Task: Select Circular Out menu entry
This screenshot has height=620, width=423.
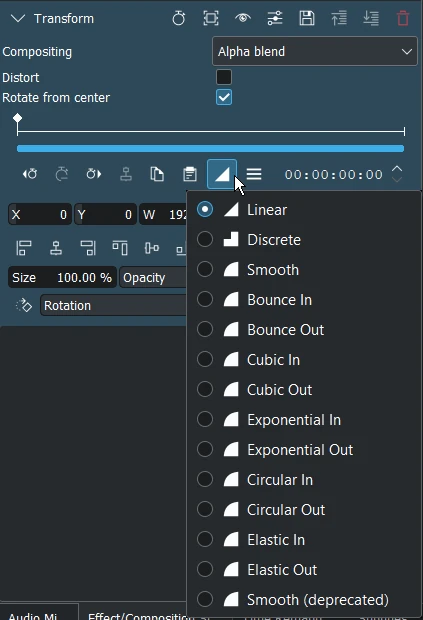Action: point(304,510)
